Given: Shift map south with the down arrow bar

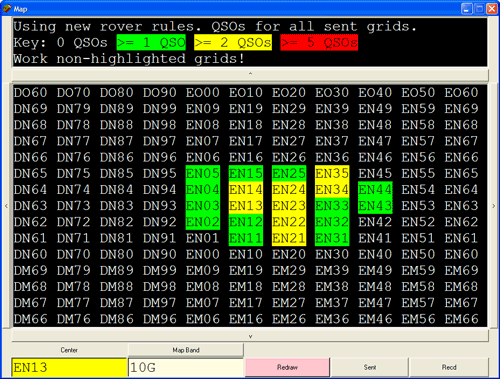Looking at the screenshot, I should click(250, 336).
